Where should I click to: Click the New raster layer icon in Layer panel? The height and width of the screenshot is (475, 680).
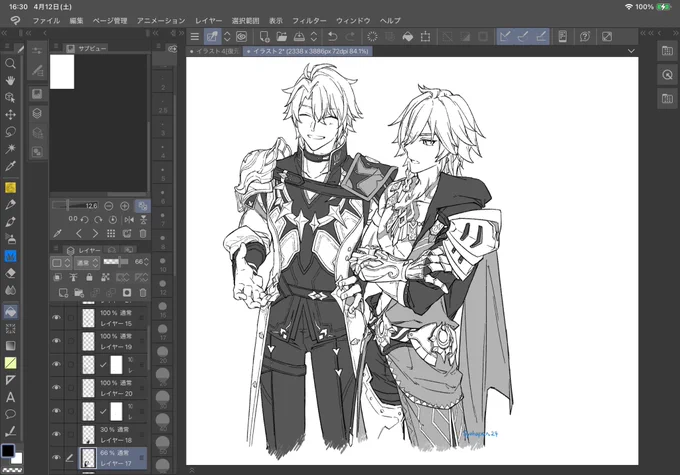(x=63, y=293)
